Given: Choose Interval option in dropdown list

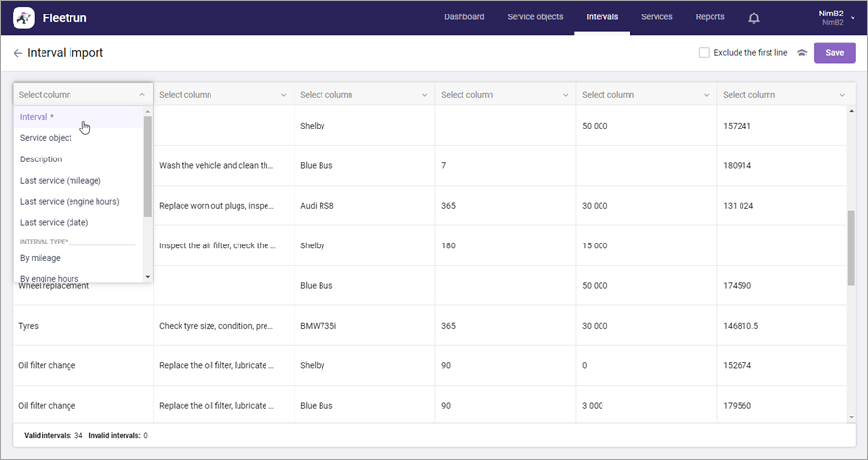Looking at the screenshot, I should 39,117.
